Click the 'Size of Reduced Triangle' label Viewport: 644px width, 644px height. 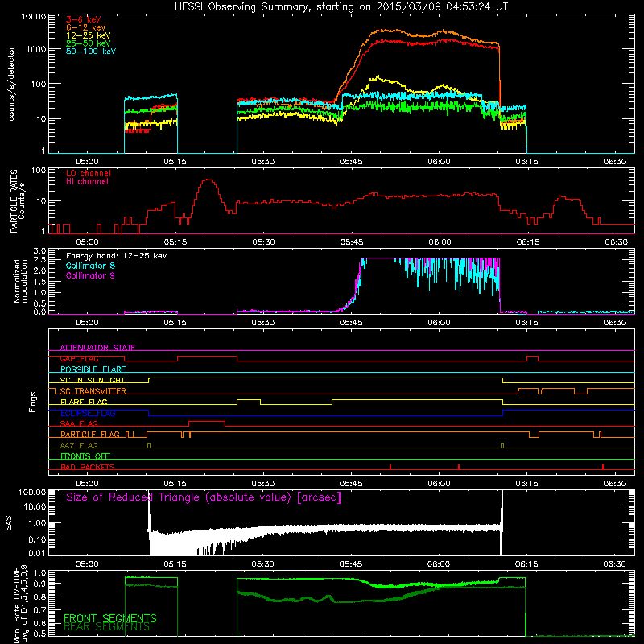(x=204, y=497)
